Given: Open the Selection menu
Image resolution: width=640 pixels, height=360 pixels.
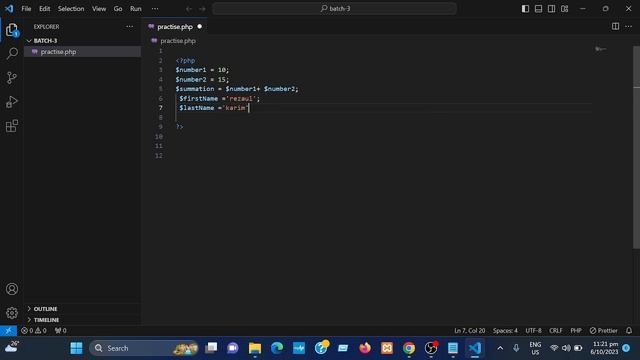Looking at the screenshot, I should point(71,9).
